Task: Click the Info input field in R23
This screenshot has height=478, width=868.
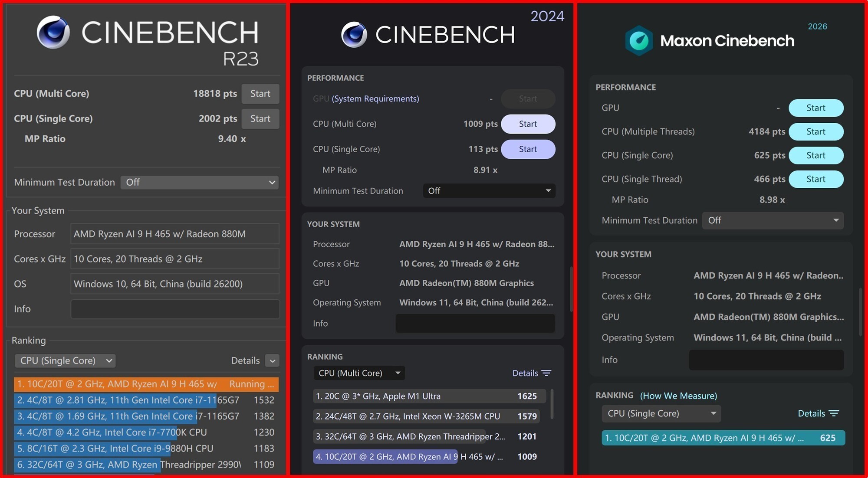Action: (x=174, y=309)
